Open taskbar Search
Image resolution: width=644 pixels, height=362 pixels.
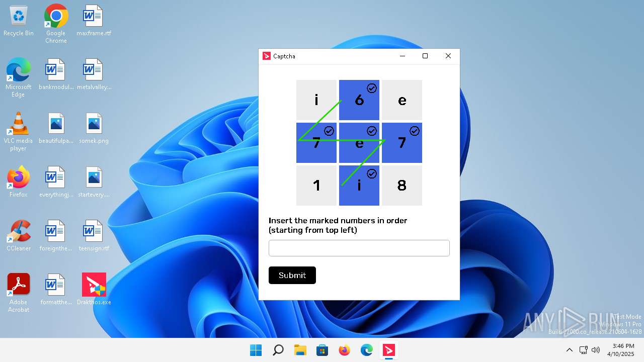coord(278,350)
